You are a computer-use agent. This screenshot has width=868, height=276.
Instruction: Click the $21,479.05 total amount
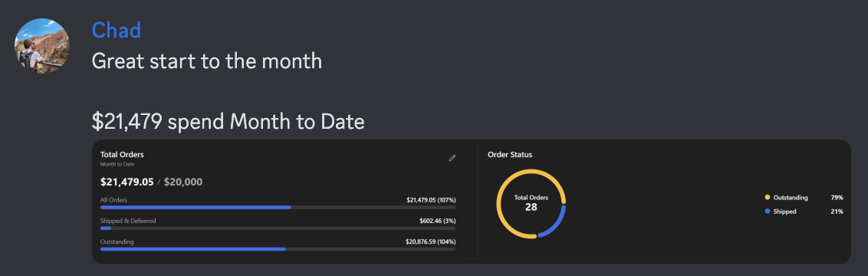click(x=127, y=182)
